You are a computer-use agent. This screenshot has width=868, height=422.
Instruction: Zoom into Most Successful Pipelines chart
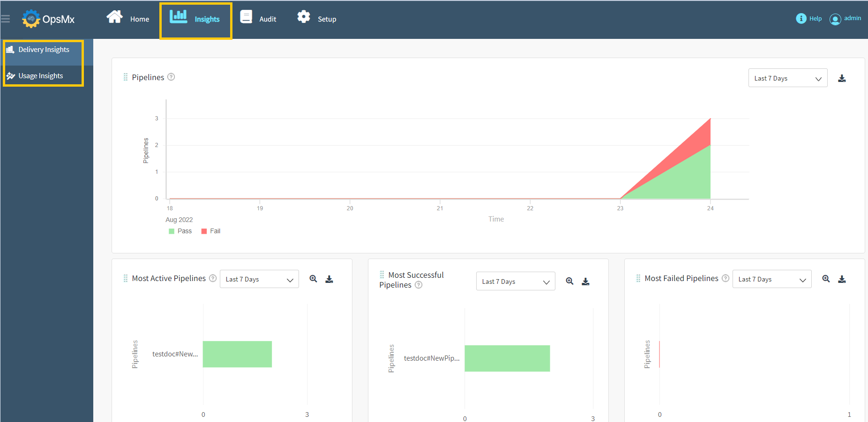(x=569, y=281)
